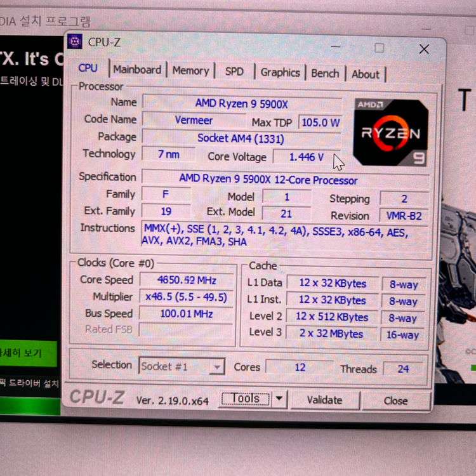The image size is (476, 476).
Task: Minimize the CPU-Z window
Action: [336, 47]
